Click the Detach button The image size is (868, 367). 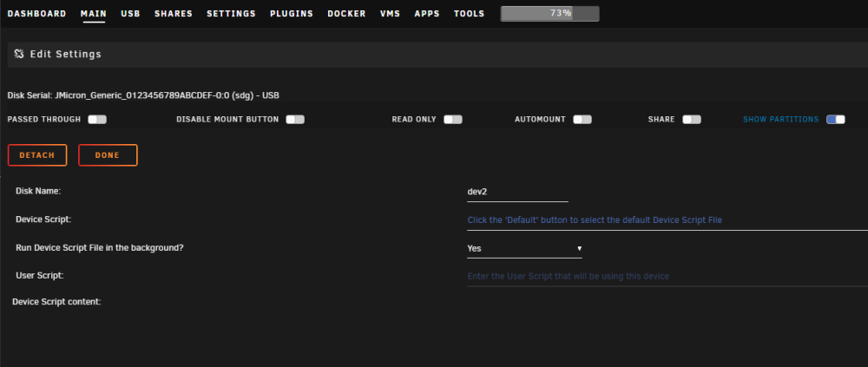point(37,155)
